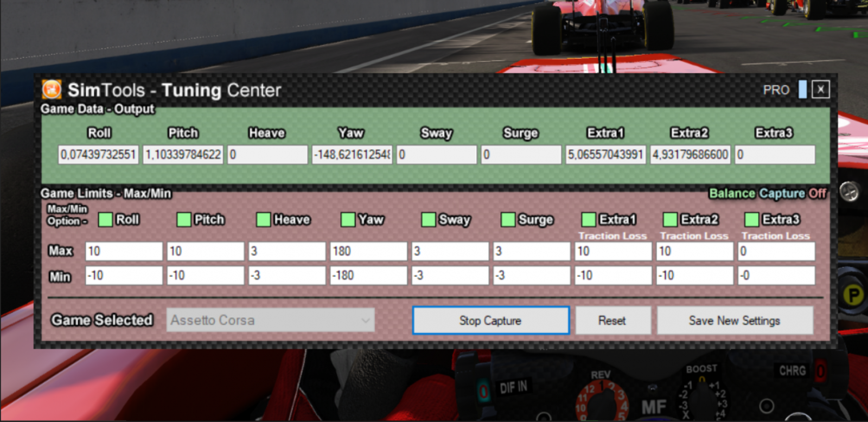Image resolution: width=868 pixels, height=422 pixels.
Task: Click the Stop Capture button
Action: (x=491, y=321)
